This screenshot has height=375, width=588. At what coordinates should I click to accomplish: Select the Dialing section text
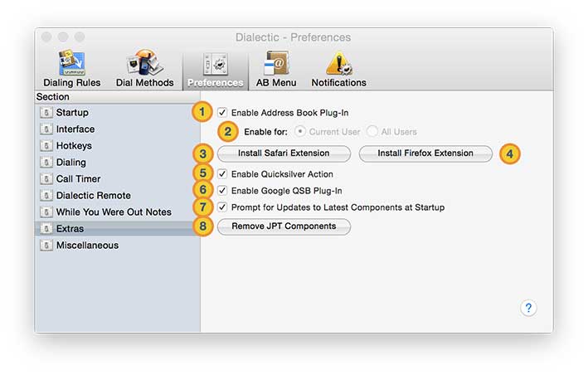point(71,163)
